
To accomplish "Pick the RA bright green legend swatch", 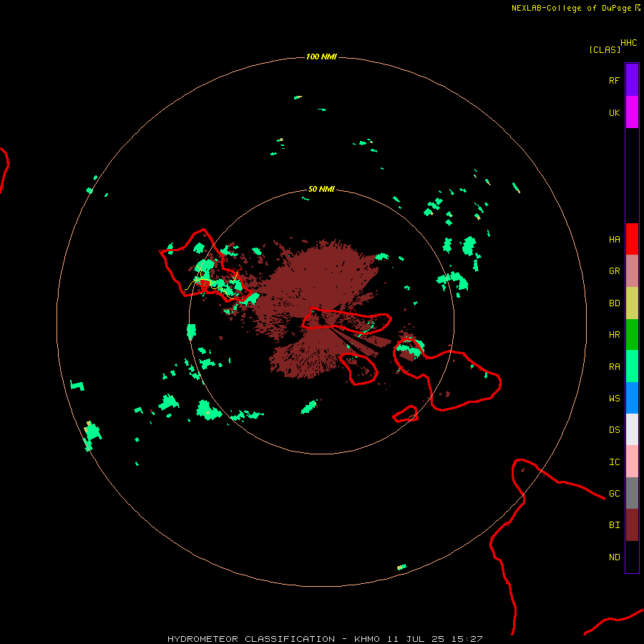I will (632, 366).
